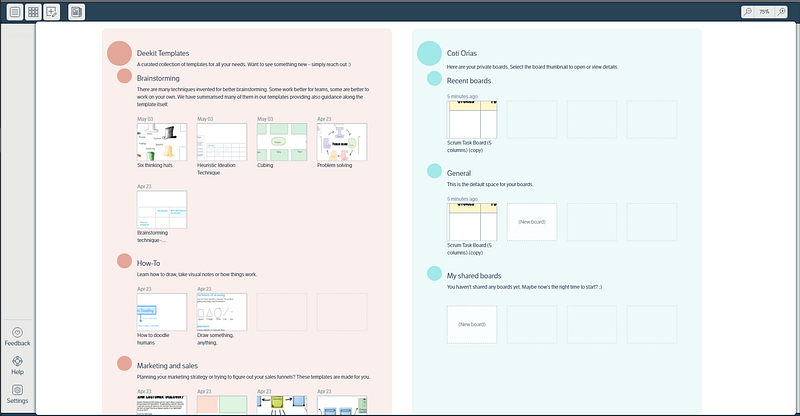Open the Brainstorming technique template thumbnail
Image resolution: width=800 pixels, height=416 pixels.
pyautogui.click(x=162, y=209)
